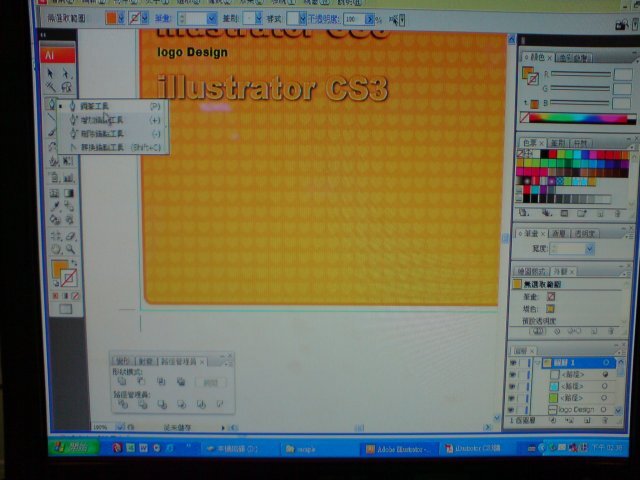The image size is (640, 480).
Task: Select the Eyedropper tool
Action: click(54, 206)
